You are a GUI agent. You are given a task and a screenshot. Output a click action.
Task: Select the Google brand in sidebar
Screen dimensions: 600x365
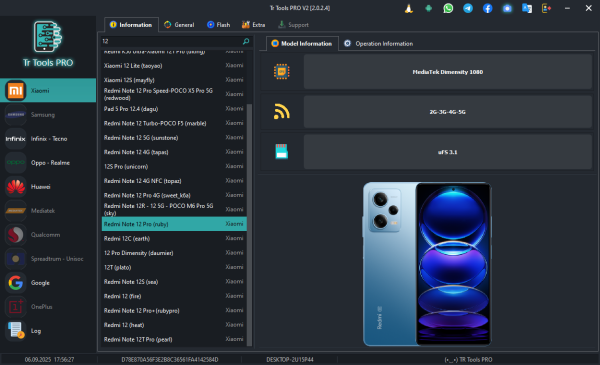click(x=48, y=283)
